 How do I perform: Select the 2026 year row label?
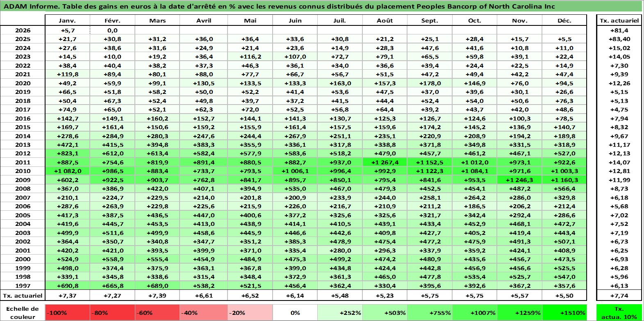23,30
